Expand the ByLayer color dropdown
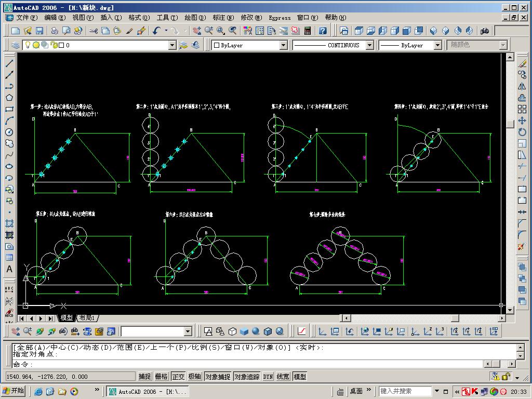 pyautogui.click(x=283, y=45)
